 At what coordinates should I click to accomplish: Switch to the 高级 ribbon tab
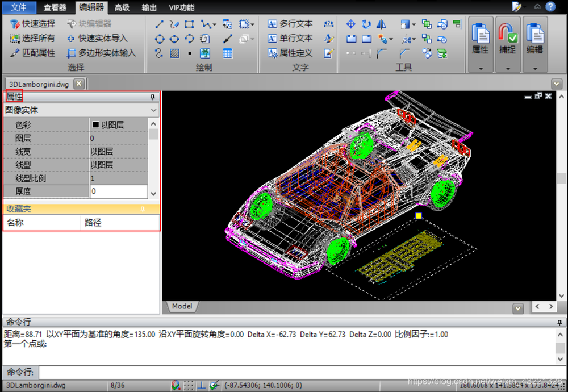(x=122, y=7)
